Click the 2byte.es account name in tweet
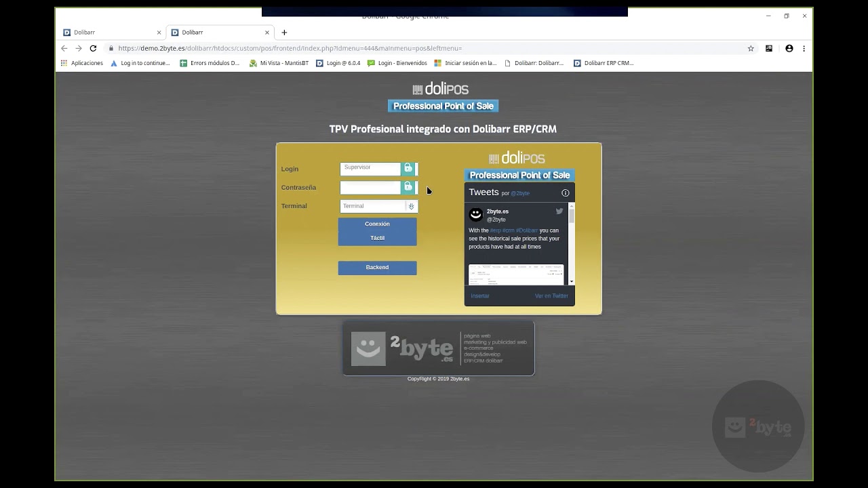Image resolution: width=868 pixels, height=488 pixels. [x=498, y=211]
